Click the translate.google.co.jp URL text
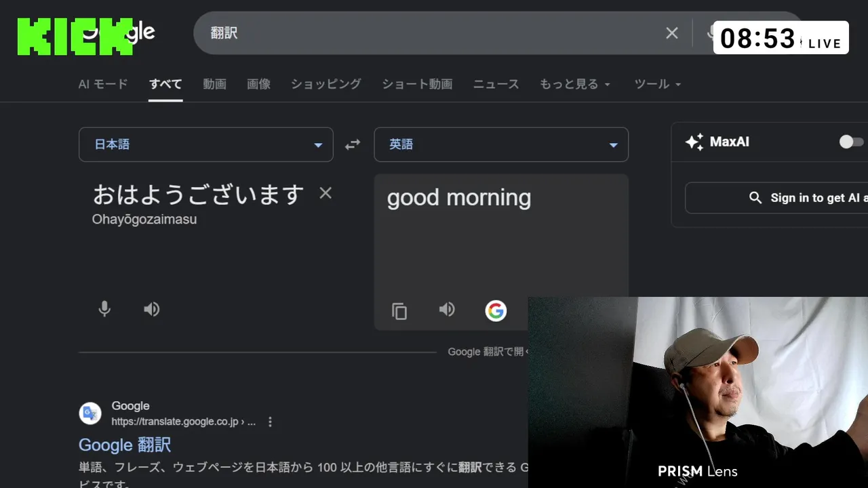Image resolution: width=868 pixels, height=488 pixels. pos(183,422)
